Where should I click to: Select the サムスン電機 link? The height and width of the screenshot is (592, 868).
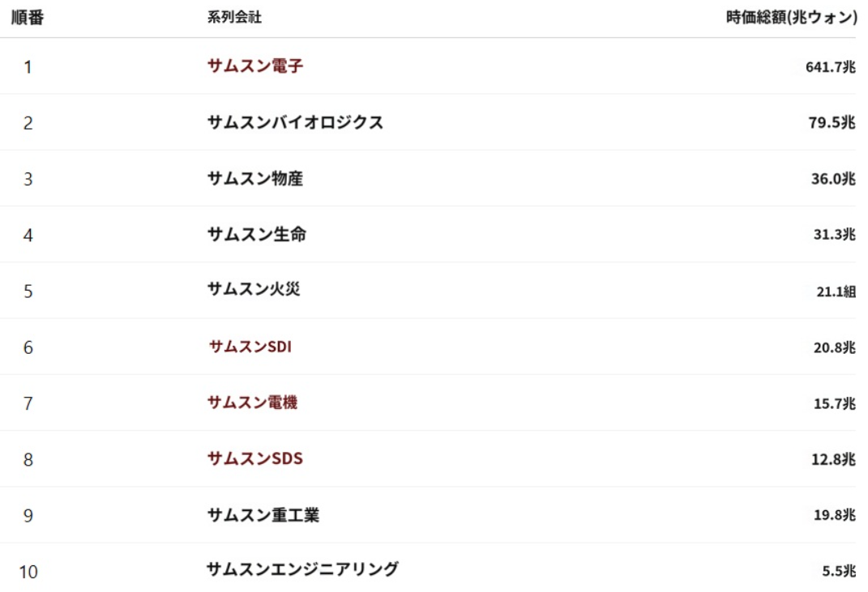tap(252, 402)
